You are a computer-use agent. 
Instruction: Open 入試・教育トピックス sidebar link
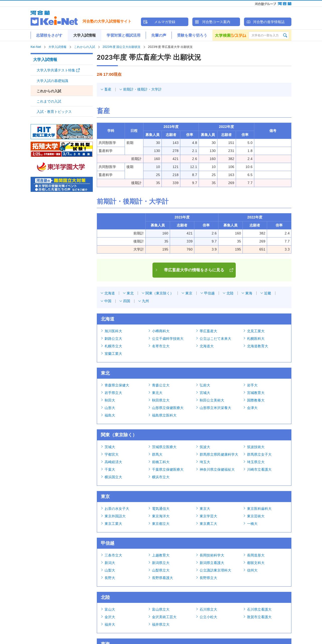(x=62, y=112)
